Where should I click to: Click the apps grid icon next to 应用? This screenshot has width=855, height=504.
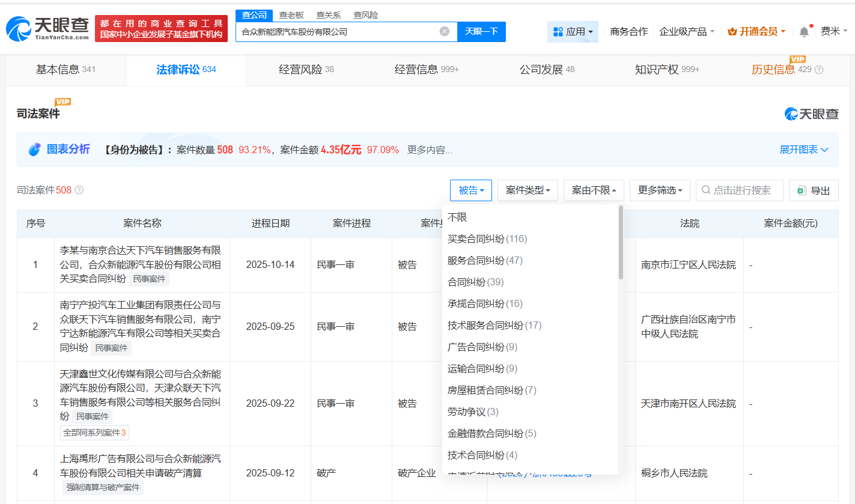pos(559,31)
